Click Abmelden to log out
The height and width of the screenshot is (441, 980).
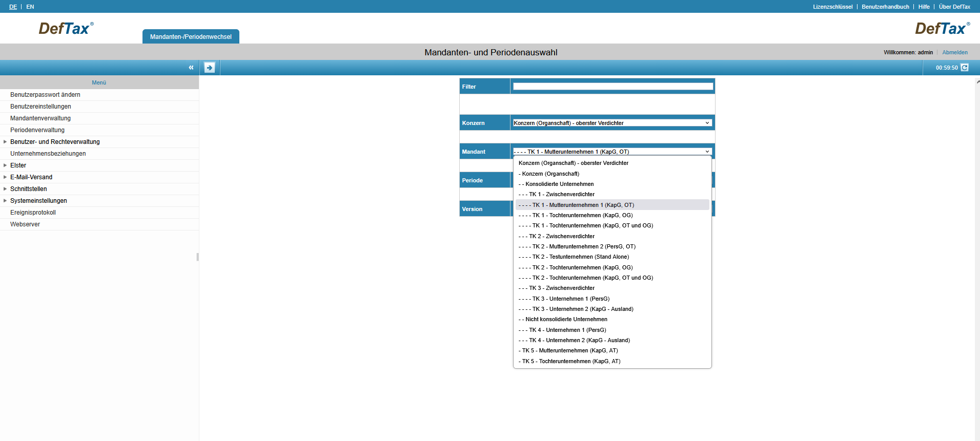tap(955, 52)
